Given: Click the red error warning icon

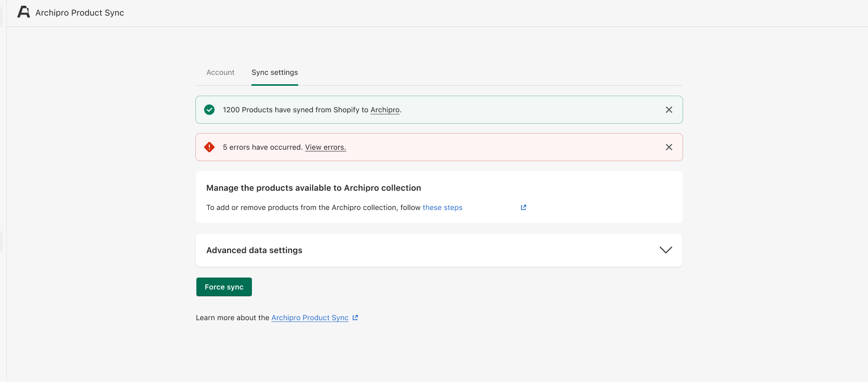Looking at the screenshot, I should click(x=209, y=147).
